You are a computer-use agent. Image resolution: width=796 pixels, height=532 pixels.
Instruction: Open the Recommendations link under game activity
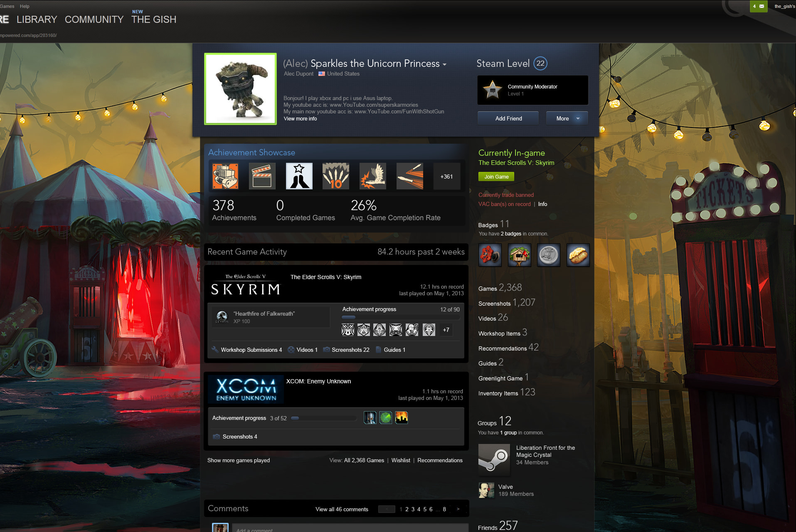(x=440, y=460)
